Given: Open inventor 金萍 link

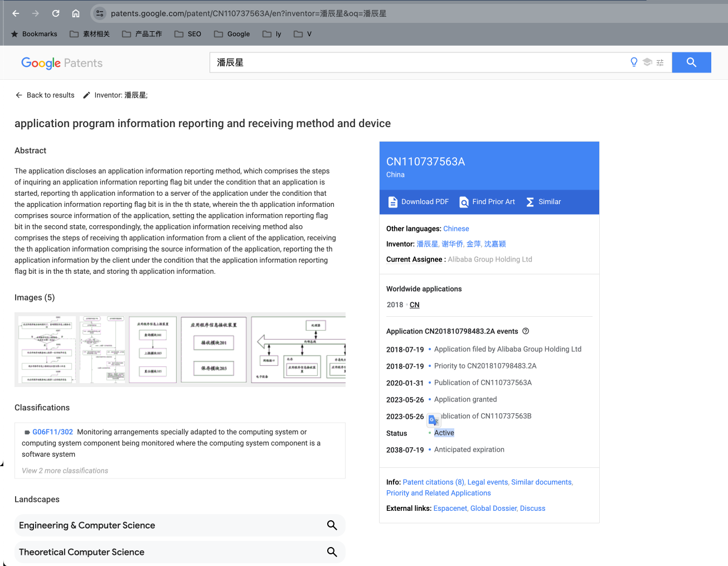Looking at the screenshot, I should [474, 244].
